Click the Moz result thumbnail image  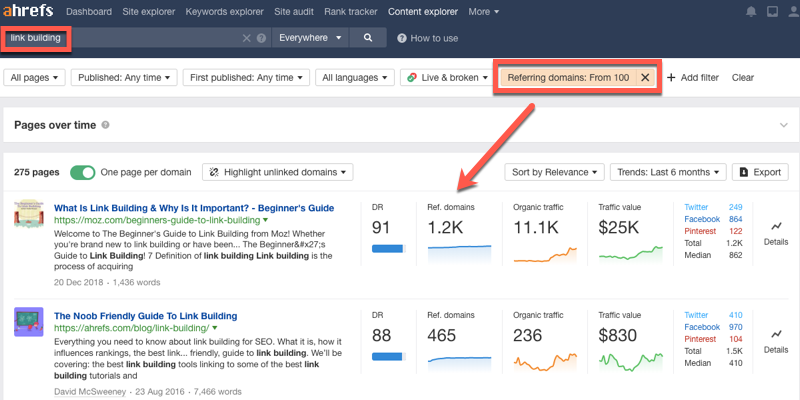coord(27,214)
